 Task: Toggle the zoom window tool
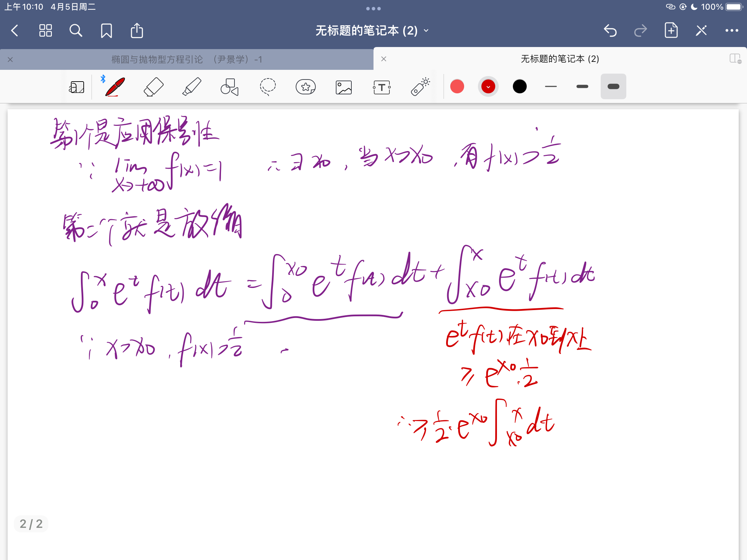tap(76, 87)
